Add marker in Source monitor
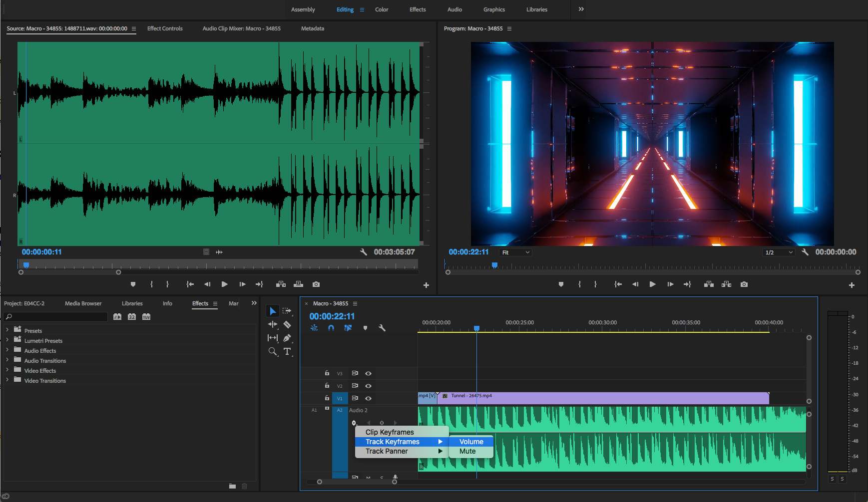868x502 pixels. pos(133,284)
